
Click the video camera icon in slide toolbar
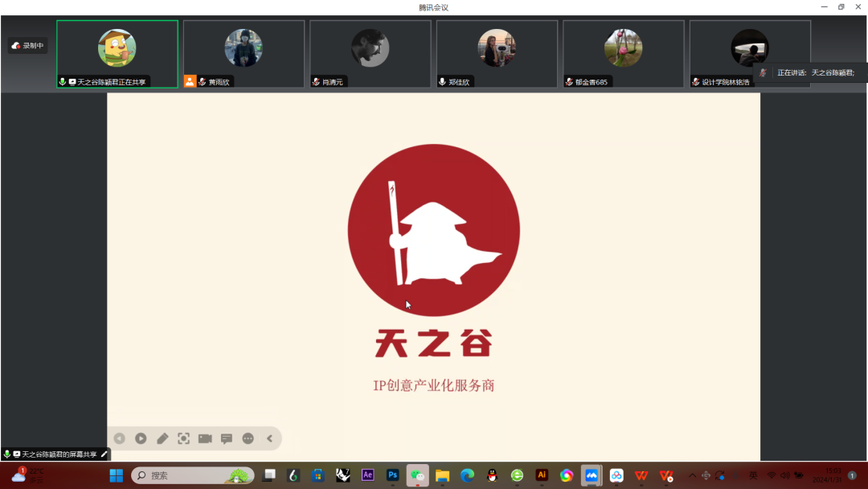coord(205,438)
